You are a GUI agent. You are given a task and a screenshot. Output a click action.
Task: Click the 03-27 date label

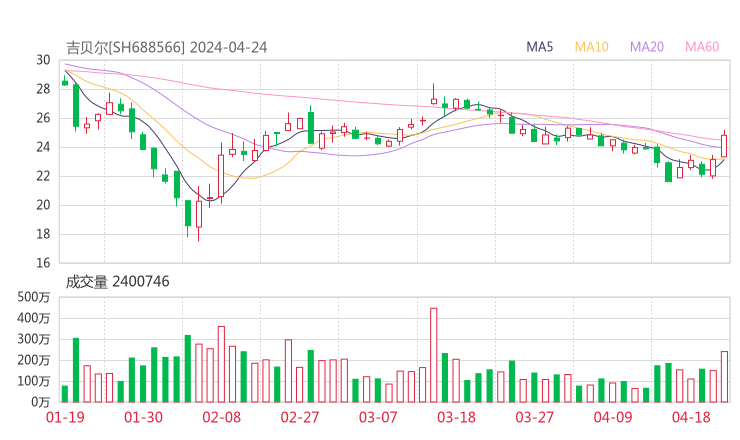534,417
